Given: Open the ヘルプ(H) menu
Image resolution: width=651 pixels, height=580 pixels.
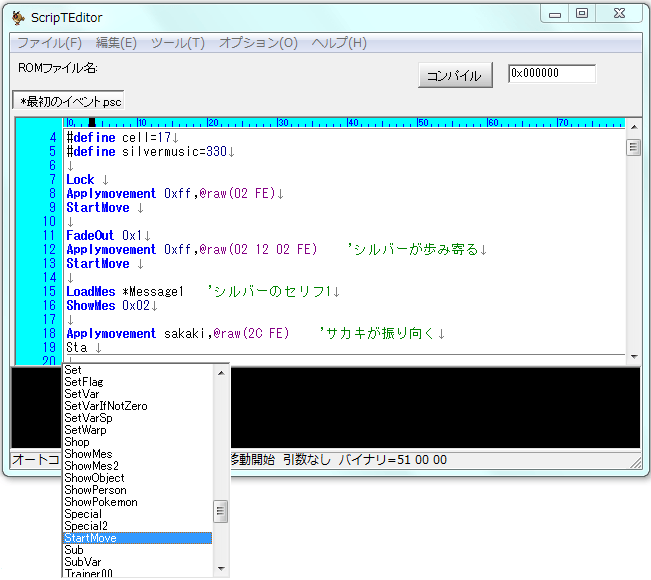Looking at the screenshot, I should [x=339, y=43].
